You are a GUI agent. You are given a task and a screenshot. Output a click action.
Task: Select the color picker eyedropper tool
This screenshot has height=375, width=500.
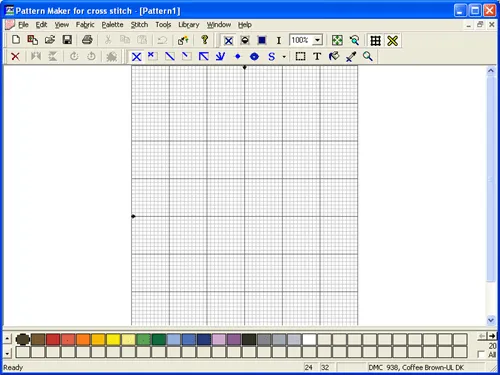point(351,56)
